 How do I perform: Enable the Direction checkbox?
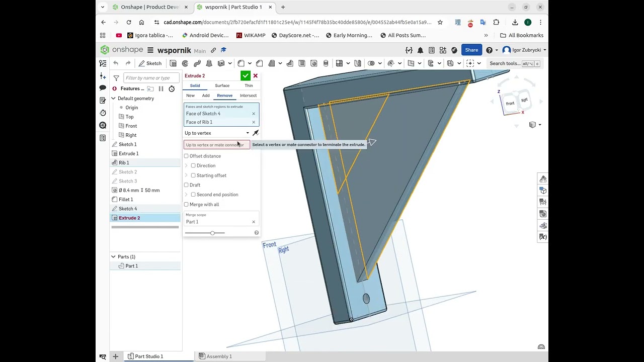(193, 165)
